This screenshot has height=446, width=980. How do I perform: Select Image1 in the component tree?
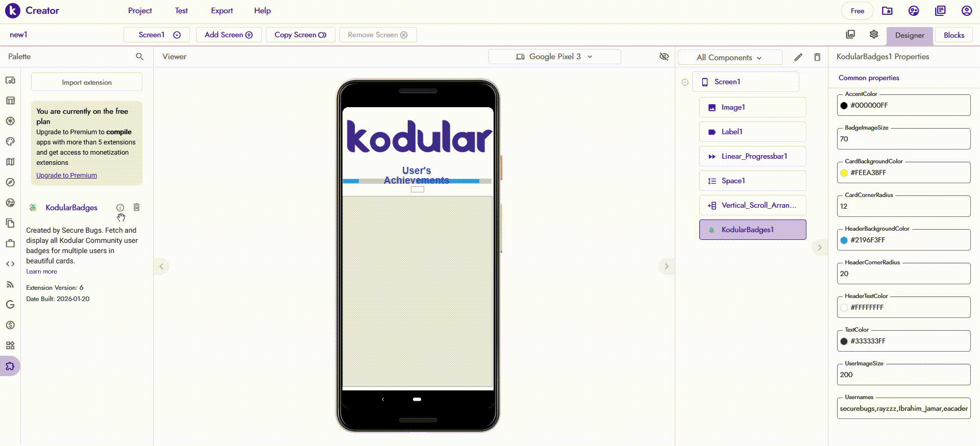[752, 107]
